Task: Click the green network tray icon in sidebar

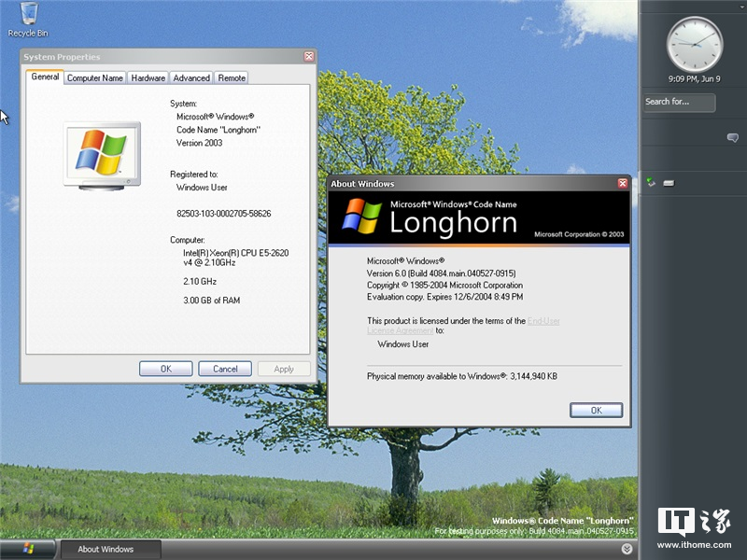Action: click(x=651, y=182)
